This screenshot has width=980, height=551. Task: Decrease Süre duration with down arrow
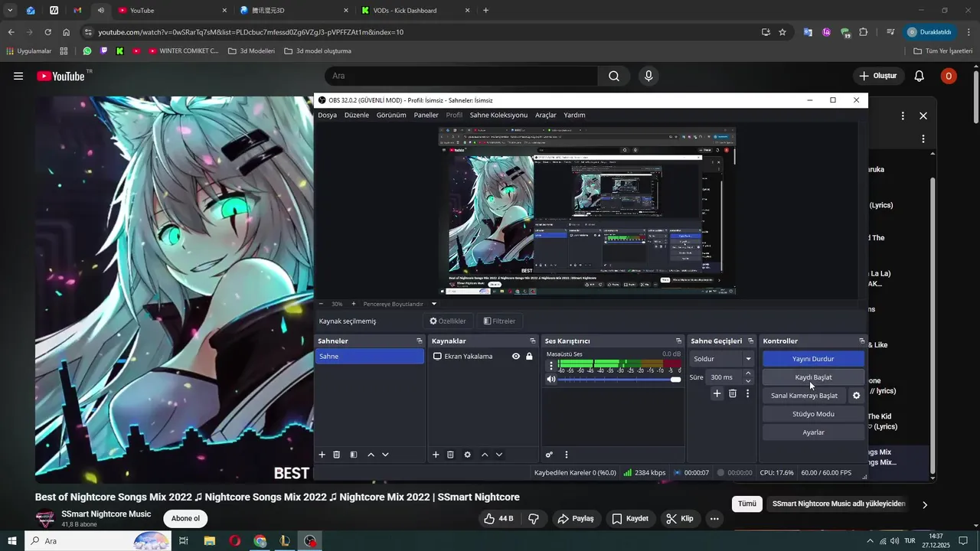(x=748, y=381)
